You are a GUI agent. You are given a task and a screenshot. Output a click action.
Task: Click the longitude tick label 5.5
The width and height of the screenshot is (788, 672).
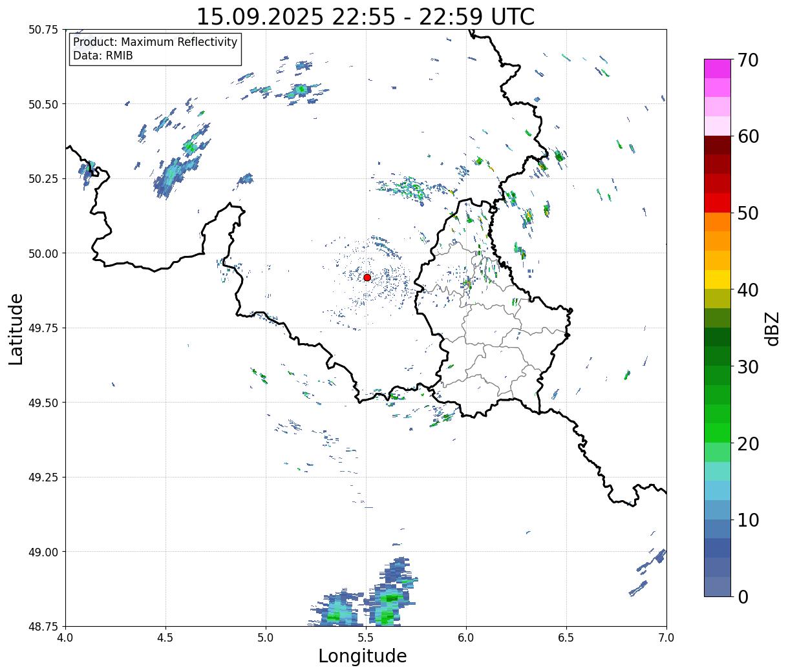366,637
